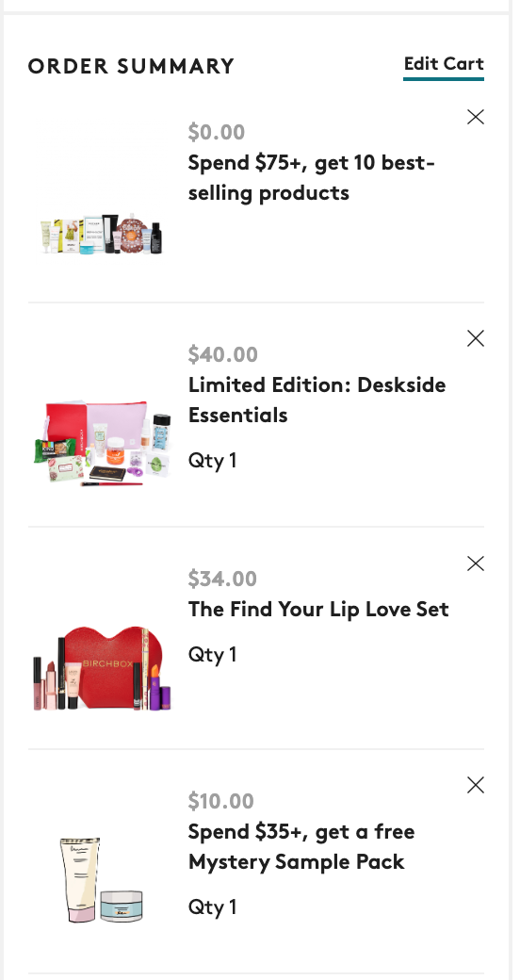This screenshot has height=980, width=520.
Task: Remove the 10 best-selling products offer item
Action: [476, 117]
